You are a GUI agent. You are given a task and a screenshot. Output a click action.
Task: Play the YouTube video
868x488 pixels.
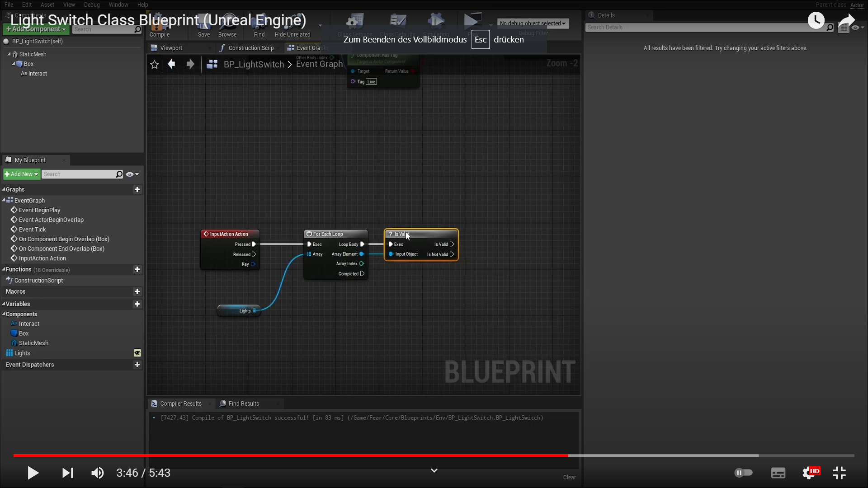point(33,473)
